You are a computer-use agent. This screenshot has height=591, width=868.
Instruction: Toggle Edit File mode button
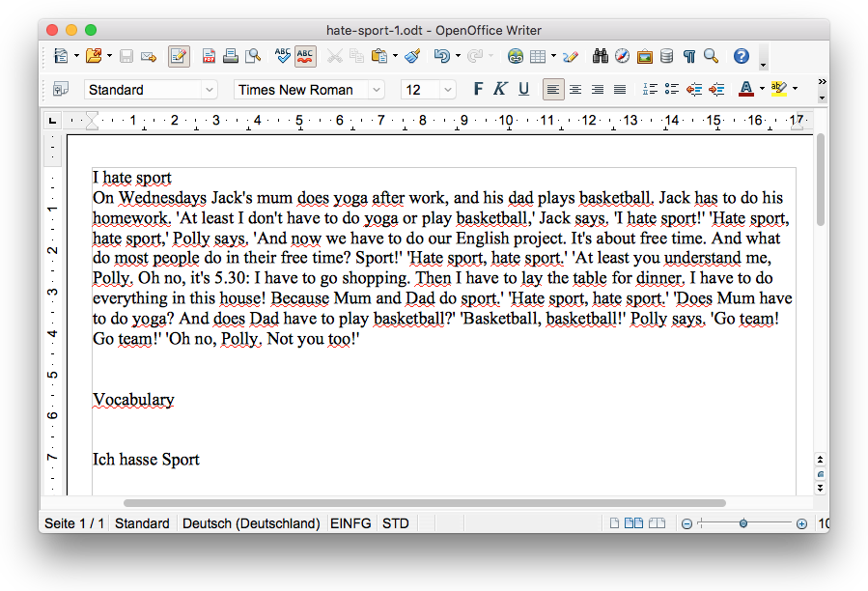(x=179, y=56)
